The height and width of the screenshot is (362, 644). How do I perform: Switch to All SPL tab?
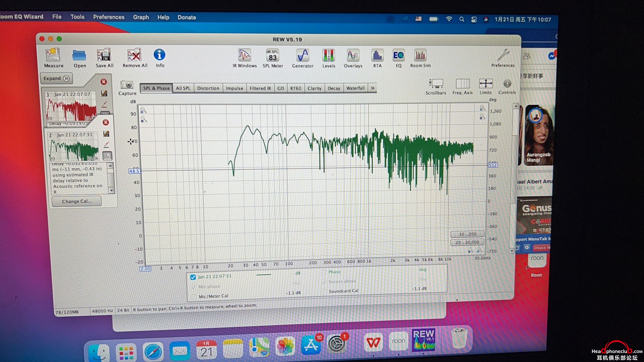point(183,88)
